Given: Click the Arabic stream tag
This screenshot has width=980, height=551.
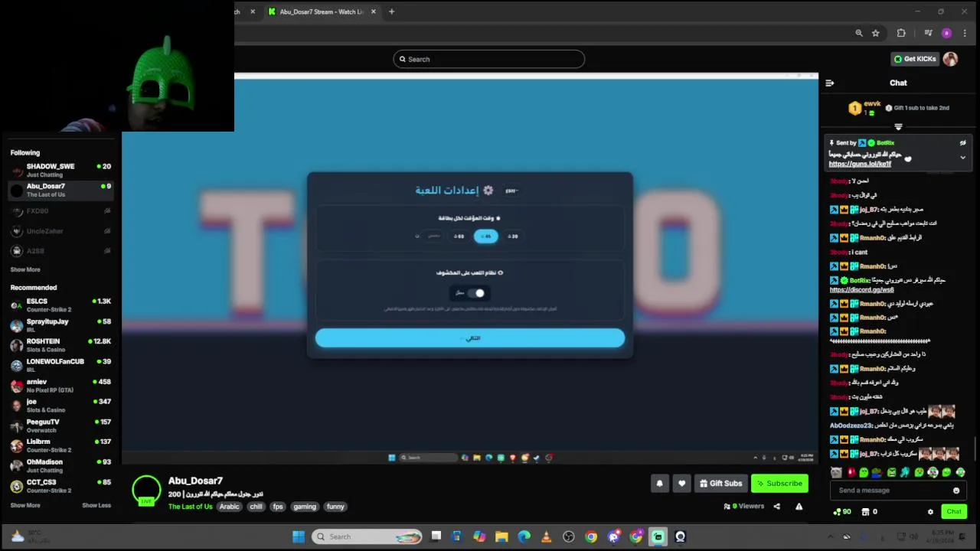Looking at the screenshot, I should click(230, 507).
